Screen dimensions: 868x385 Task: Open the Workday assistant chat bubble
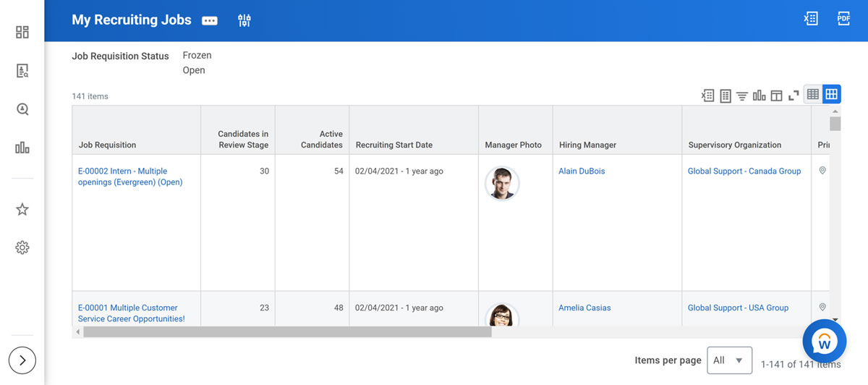824,341
